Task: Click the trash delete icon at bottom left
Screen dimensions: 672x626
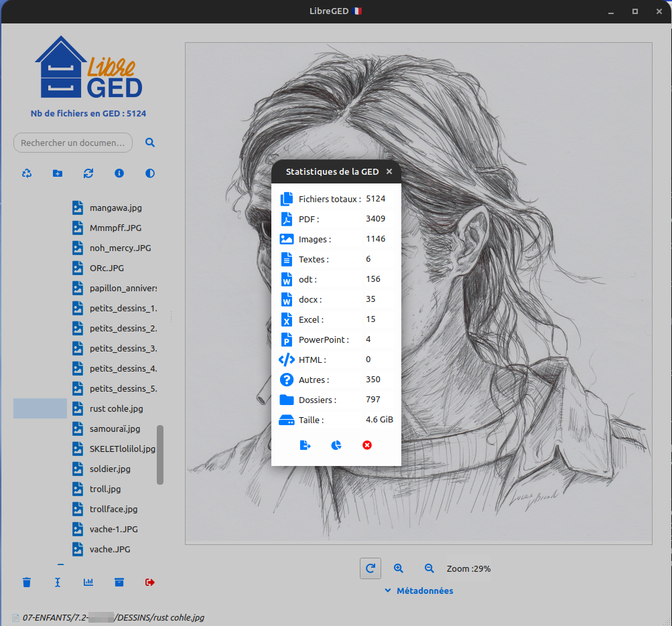Action: [x=27, y=582]
